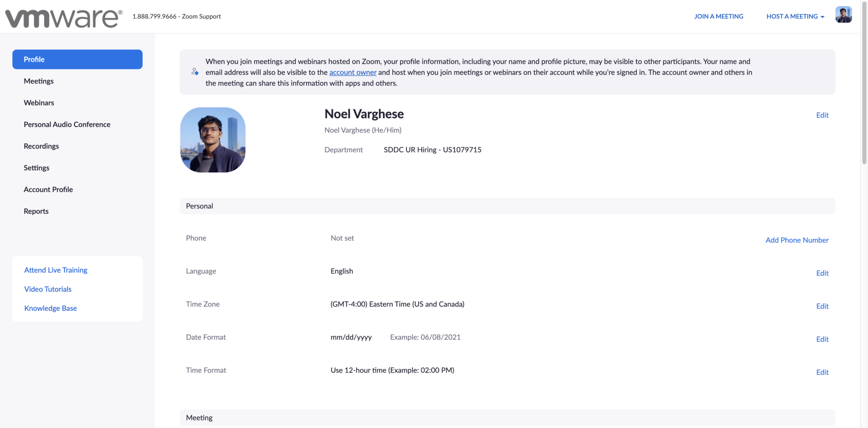868x428 pixels.
Task: Click Add Phone Number
Action: tap(796, 240)
